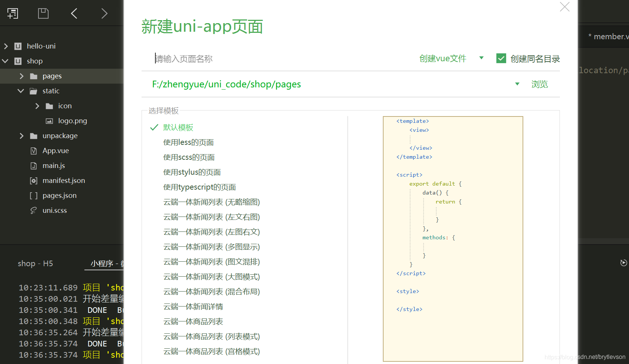Image resolution: width=629 pixels, height=364 pixels.
Task: Collapse the shop project
Action: pos(6,61)
